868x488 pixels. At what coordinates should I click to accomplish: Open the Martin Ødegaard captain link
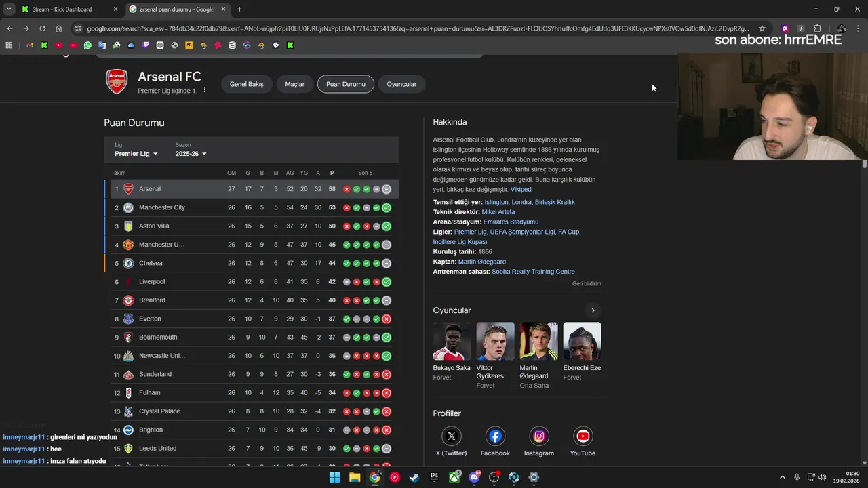coord(482,262)
